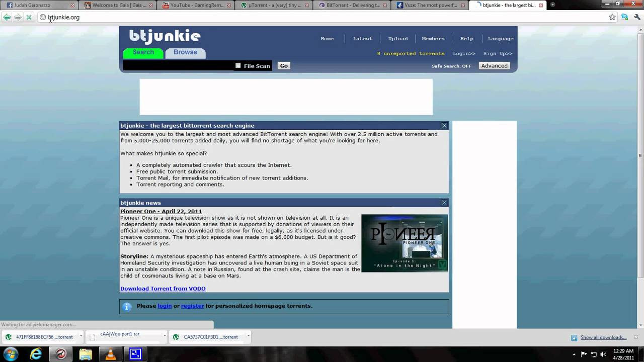Enable the File Scan checkbox
644x362 pixels.
238,65
